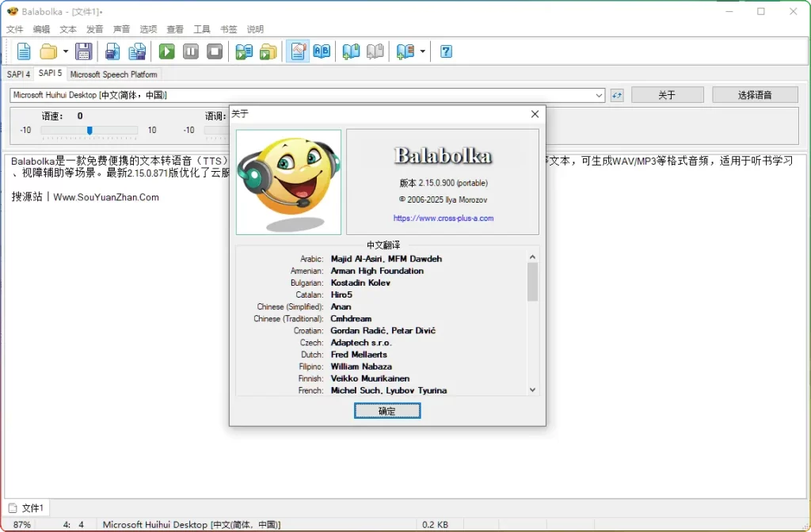Viewport: 811px width, 532px height.
Task: Open the 说明 menu
Action: coord(255,29)
